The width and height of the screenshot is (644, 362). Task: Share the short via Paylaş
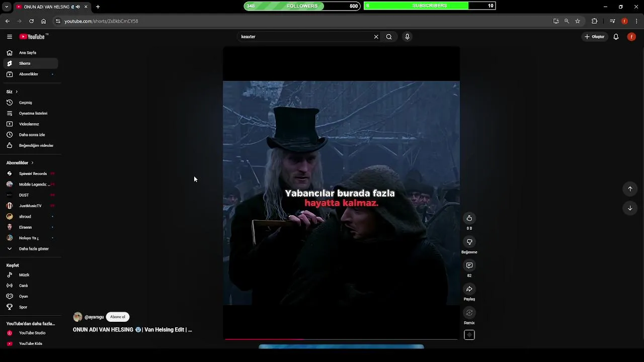tap(469, 289)
